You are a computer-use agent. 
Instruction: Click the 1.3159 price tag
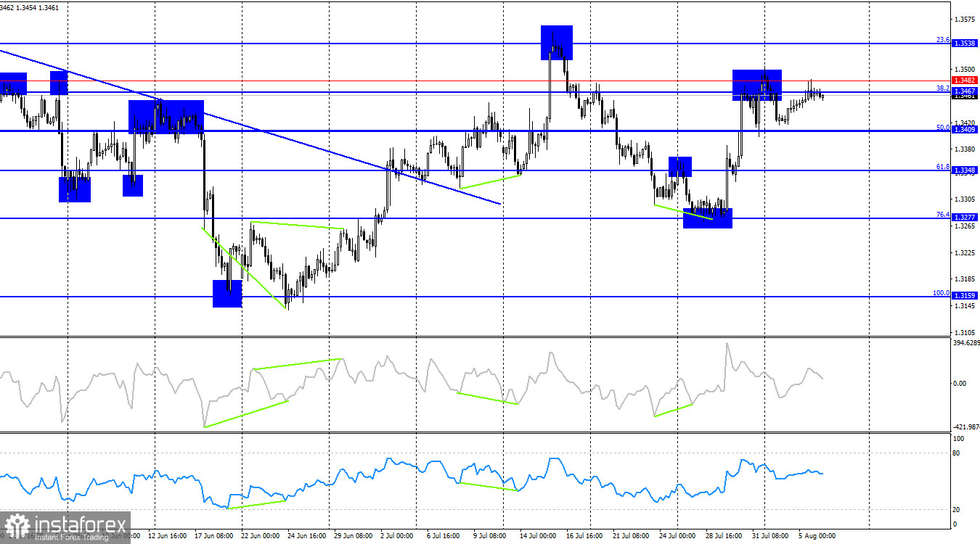point(964,296)
